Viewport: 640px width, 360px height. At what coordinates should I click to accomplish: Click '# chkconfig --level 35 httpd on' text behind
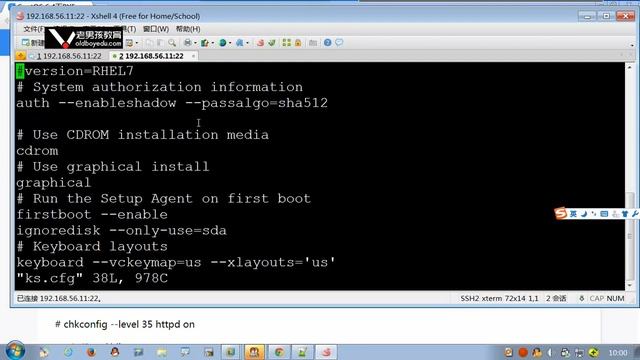click(x=125, y=324)
